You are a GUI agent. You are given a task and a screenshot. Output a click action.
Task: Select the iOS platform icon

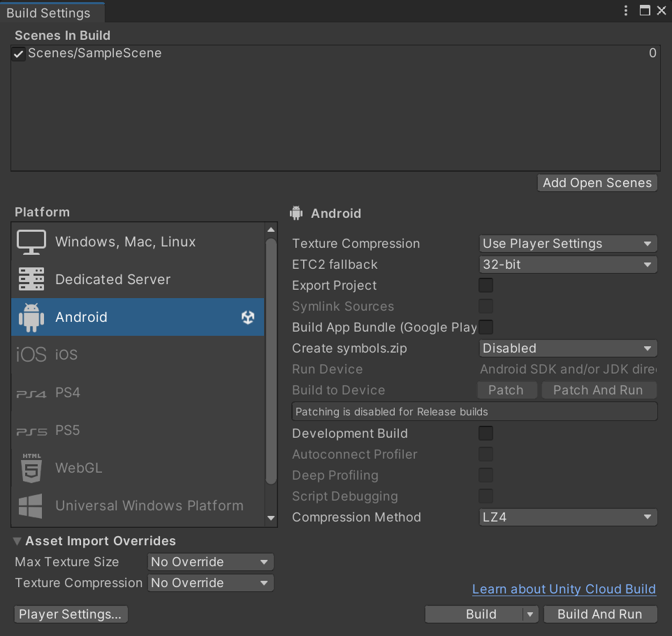pos(31,355)
